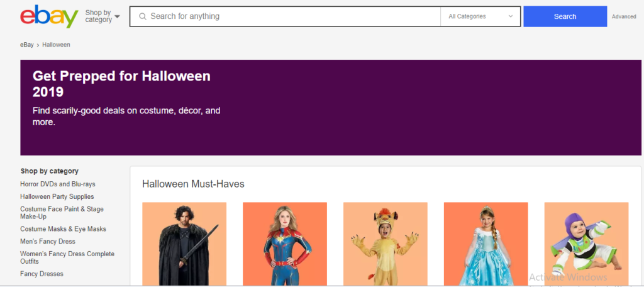This screenshot has height=287, width=644.
Task: Open the Advanced search link
Action: click(x=624, y=17)
